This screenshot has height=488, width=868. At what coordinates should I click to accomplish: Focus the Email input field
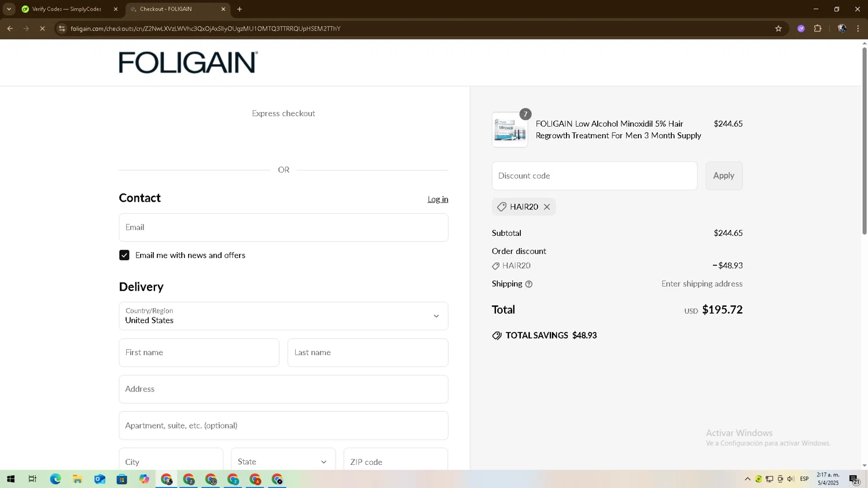tap(284, 227)
